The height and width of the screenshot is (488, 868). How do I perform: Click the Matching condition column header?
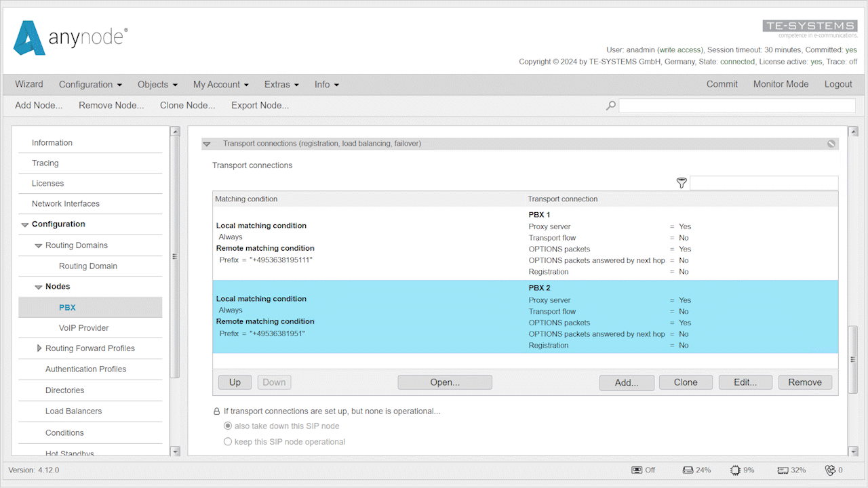point(246,199)
